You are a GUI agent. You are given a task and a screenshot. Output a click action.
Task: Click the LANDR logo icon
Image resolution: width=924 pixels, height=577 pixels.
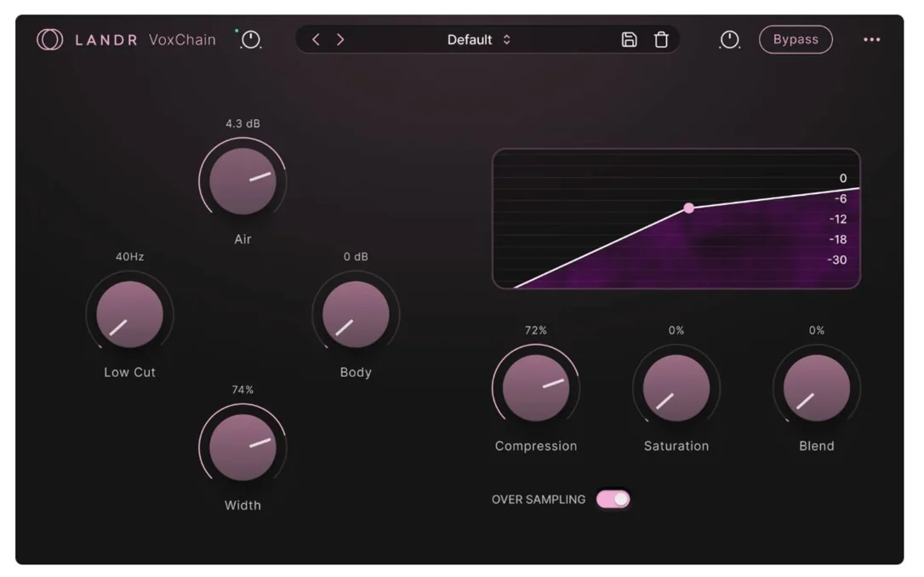coord(49,39)
